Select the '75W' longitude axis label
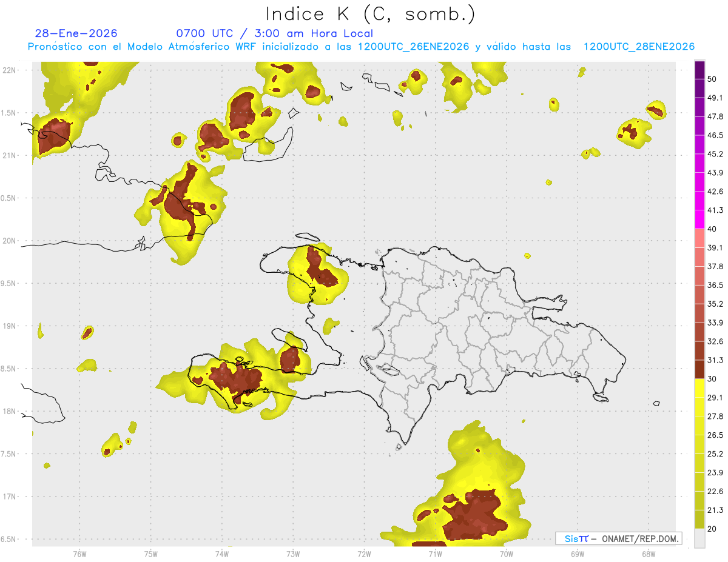The image size is (728, 562). [151, 554]
